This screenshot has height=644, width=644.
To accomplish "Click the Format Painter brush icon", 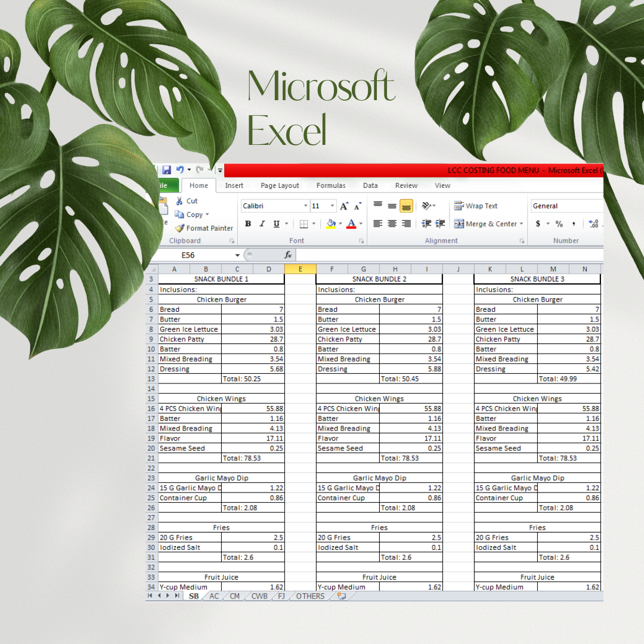I will [179, 228].
